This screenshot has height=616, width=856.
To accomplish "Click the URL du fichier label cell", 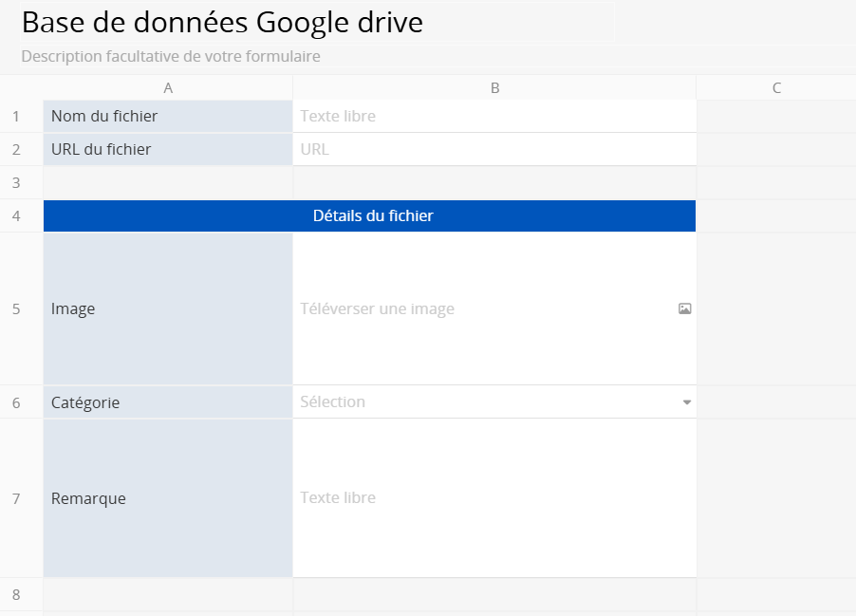I will point(167,149).
